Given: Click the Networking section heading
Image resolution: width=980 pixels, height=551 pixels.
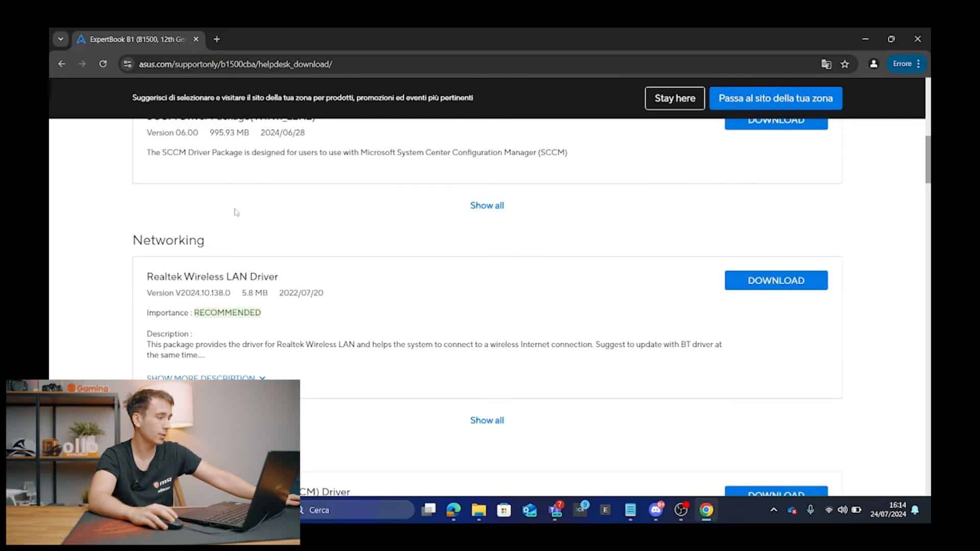Looking at the screenshot, I should point(168,240).
